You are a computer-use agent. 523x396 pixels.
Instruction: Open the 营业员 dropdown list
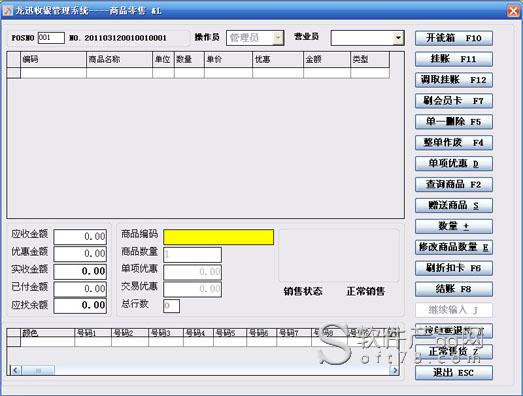[398, 38]
